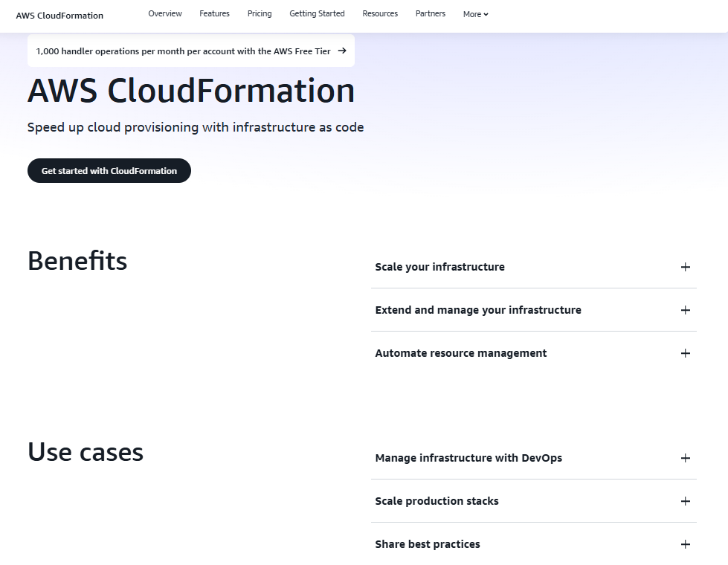Open the Features tab
Image resolution: width=728 pixels, height=565 pixels.
[214, 14]
